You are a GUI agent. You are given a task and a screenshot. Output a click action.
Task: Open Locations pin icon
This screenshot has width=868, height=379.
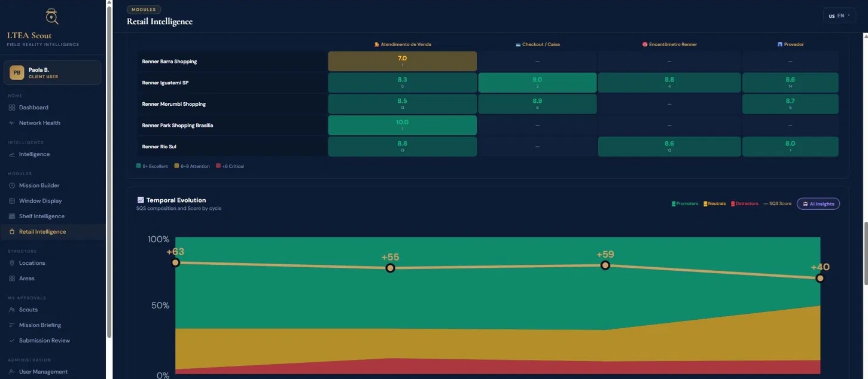click(x=12, y=263)
